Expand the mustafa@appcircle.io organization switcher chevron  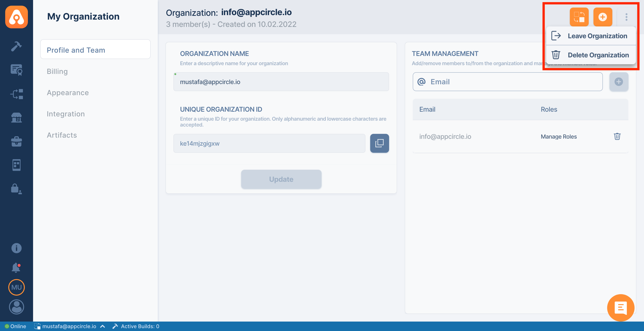pos(103,326)
